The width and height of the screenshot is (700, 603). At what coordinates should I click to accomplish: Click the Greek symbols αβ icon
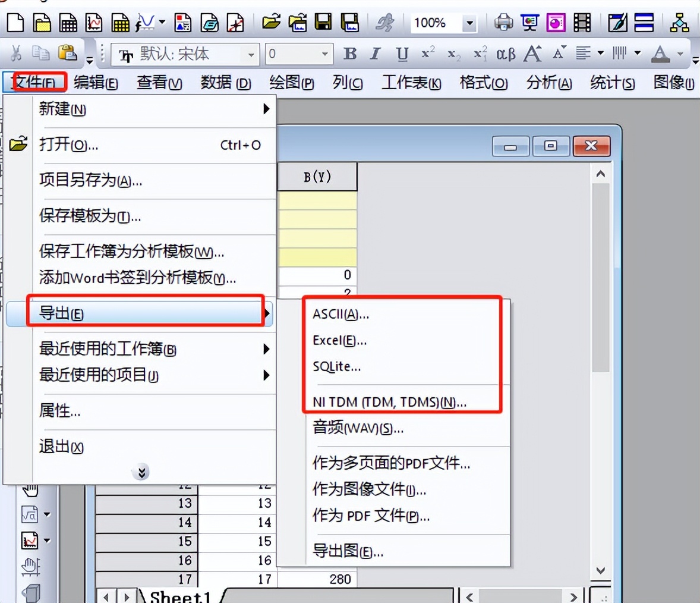(506, 54)
